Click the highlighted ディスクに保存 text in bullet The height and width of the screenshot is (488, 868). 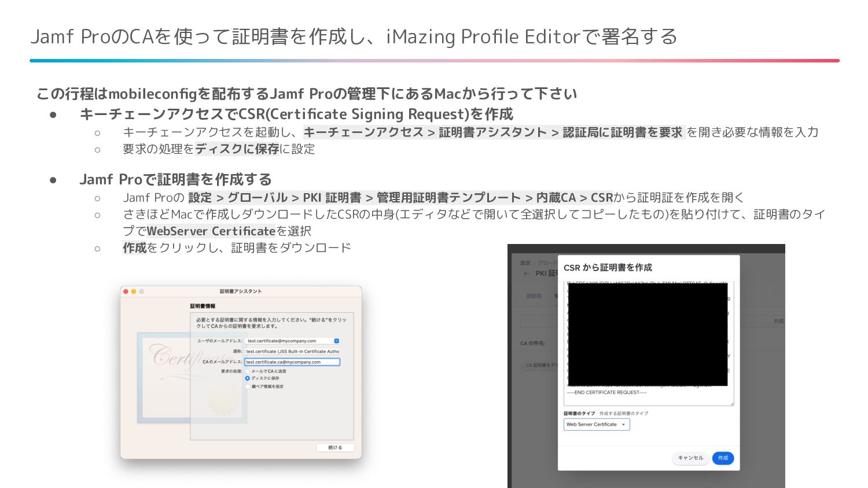point(237,149)
